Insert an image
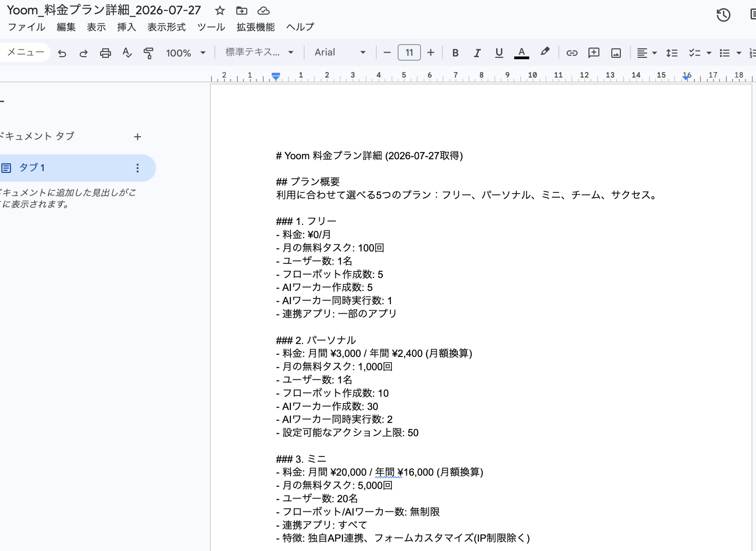756x551 pixels. pos(616,53)
